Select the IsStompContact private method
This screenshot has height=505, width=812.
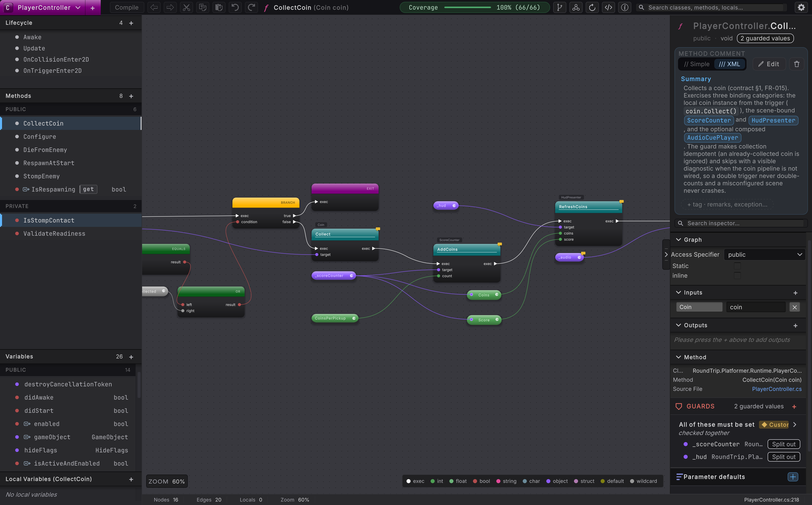pyautogui.click(x=71, y=221)
